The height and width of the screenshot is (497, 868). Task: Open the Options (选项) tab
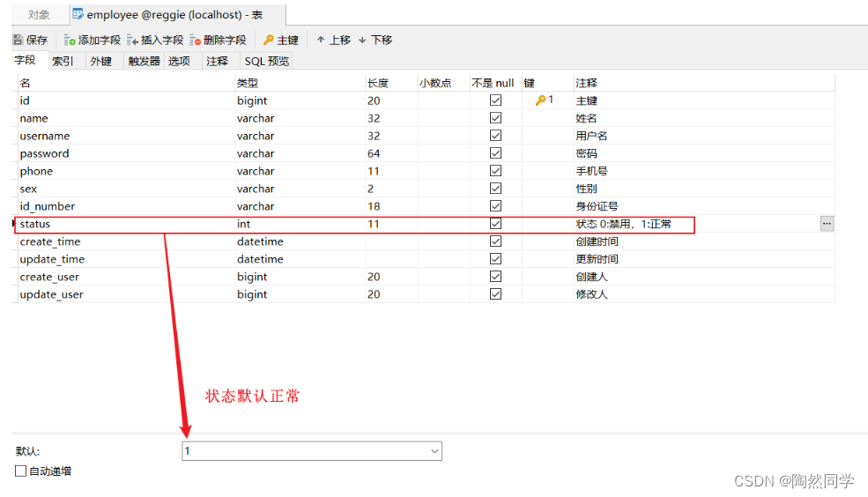click(x=179, y=61)
